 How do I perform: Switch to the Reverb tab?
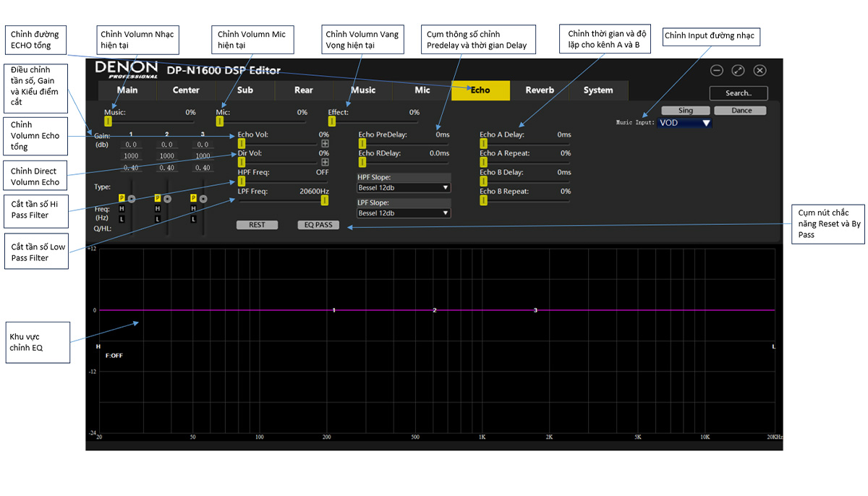(540, 90)
